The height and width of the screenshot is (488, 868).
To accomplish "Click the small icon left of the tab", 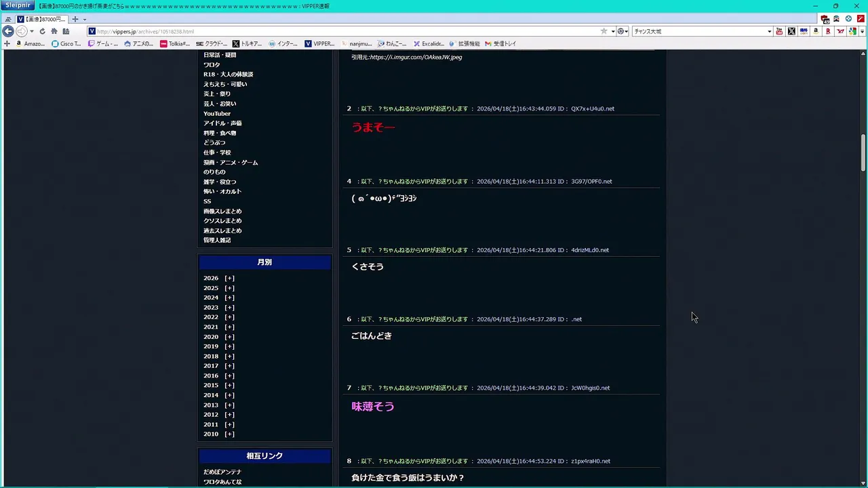I will click(8, 19).
